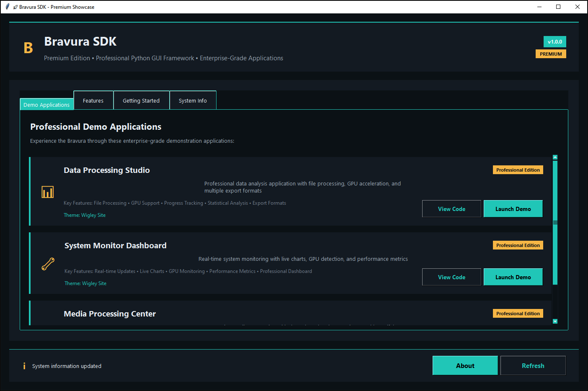View Code for Data Processing Studio
Image resolution: width=588 pixels, height=391 pixels.
point(451,209)
